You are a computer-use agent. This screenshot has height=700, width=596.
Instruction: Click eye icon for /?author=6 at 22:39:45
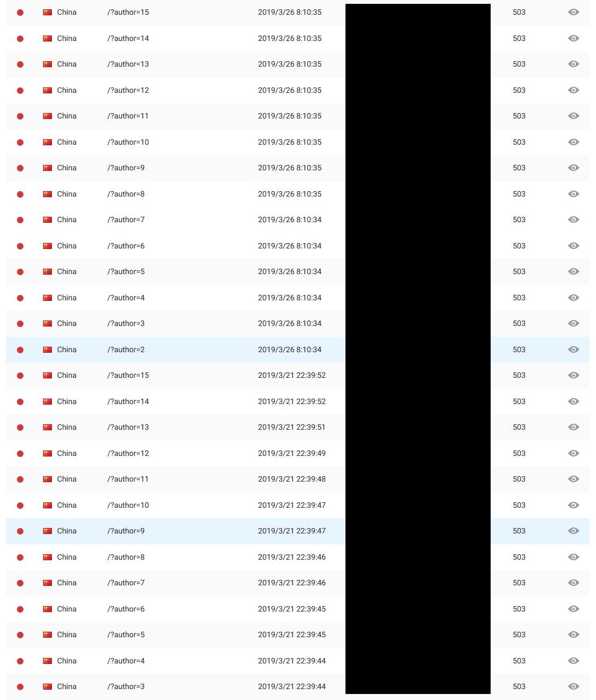[573, 609]
